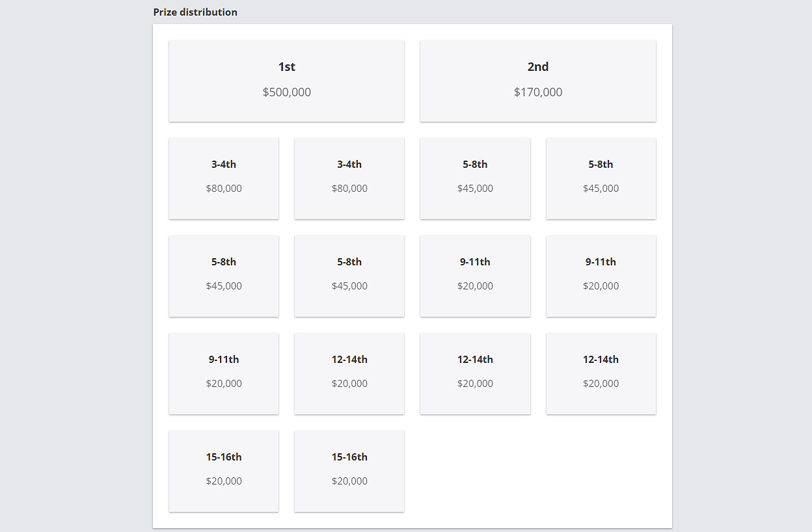Image resolution: width=812 pixels, height=532 pixels.
Task: Click the 2nd place title text
Action: [538, 67]
